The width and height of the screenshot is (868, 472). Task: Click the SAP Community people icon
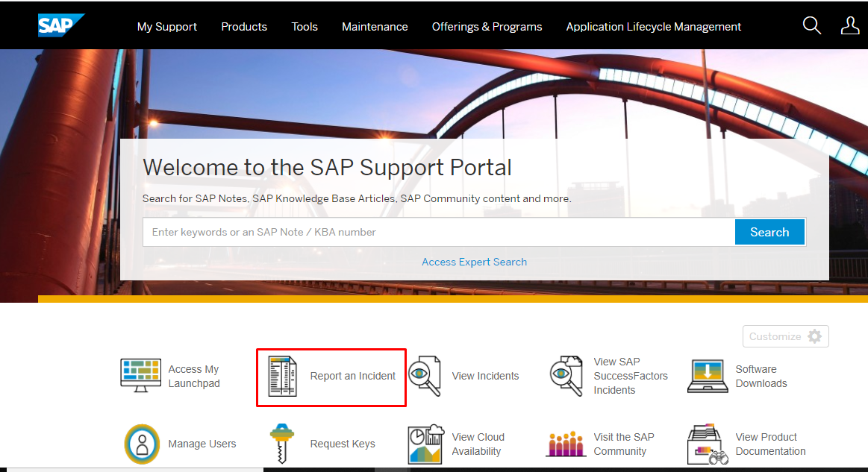(566, 444)
